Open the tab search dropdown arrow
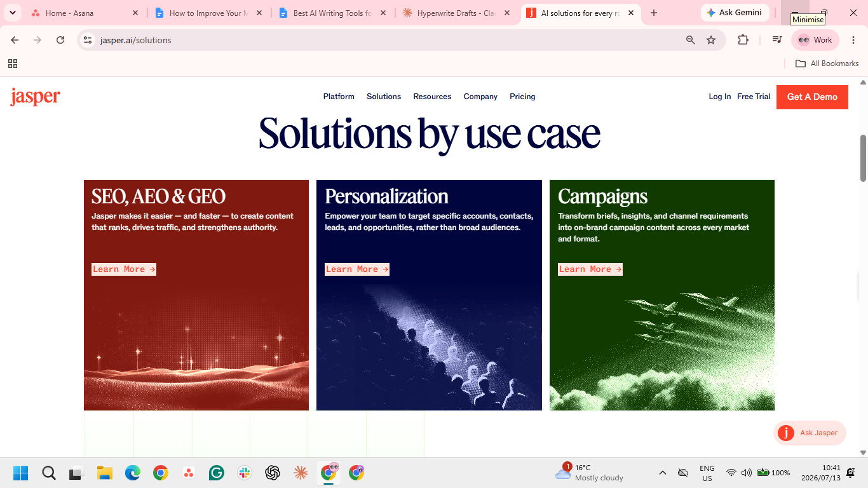 tap(13, 13)
